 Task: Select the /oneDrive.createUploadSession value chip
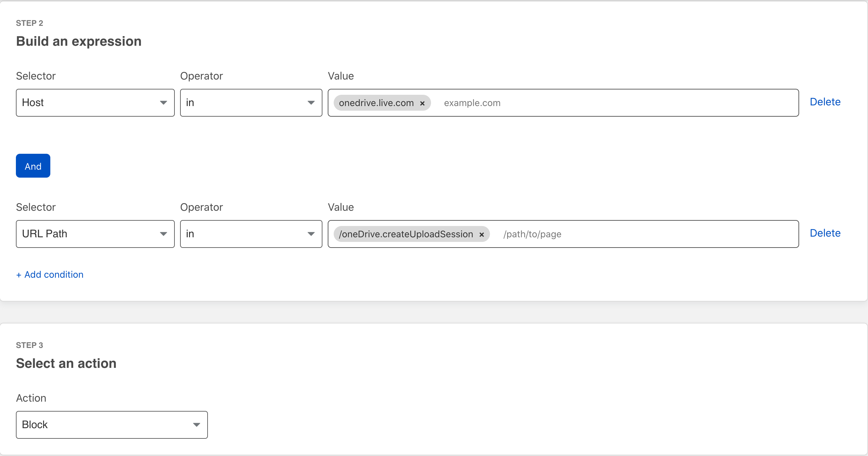406,234
